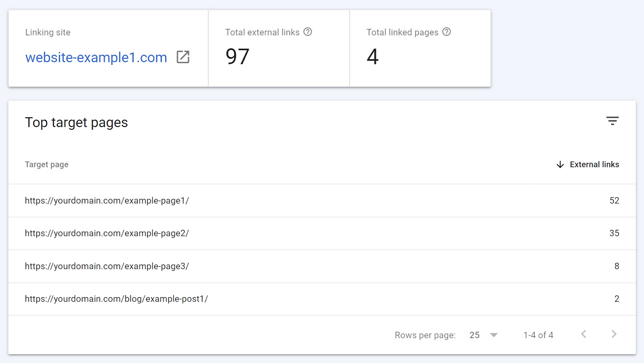Click the next page chevron
The image size is (644, 363).
613,334
